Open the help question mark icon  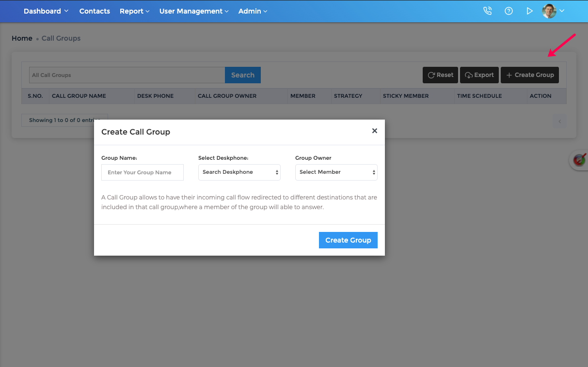(x=509, y=11)
